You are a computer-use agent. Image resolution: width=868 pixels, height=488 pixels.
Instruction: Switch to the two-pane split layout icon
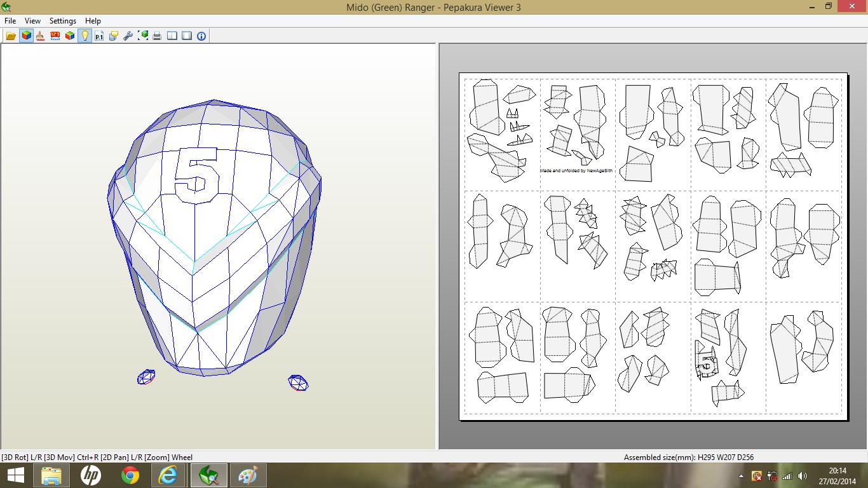172,36
